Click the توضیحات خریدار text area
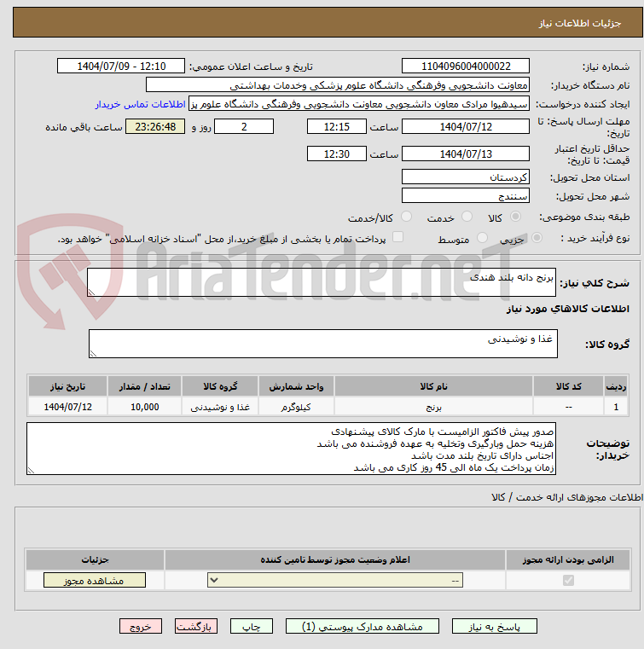The height and width of the screenshot is (649, 644). [x=292, y=449]
